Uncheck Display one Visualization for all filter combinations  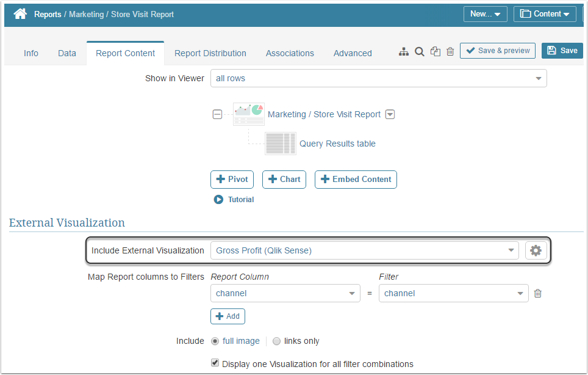(215, 363)
